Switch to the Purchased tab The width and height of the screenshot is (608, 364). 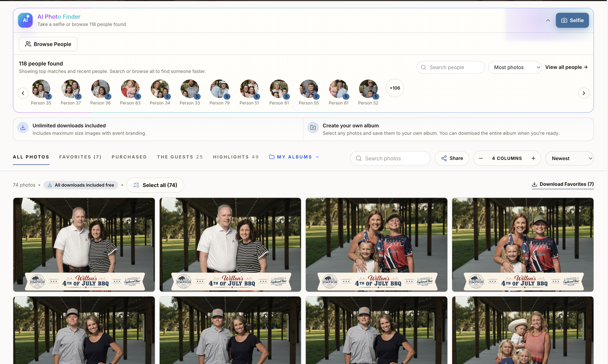tap(129, 157)
